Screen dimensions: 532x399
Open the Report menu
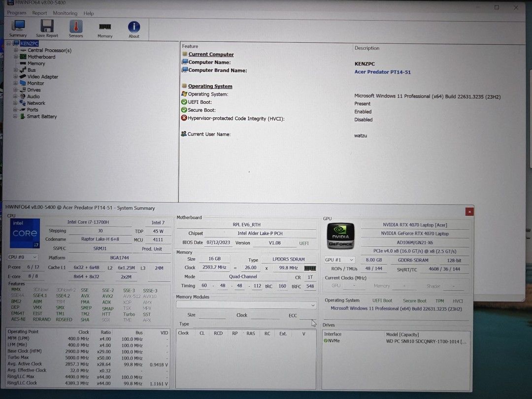click(40, 13)
